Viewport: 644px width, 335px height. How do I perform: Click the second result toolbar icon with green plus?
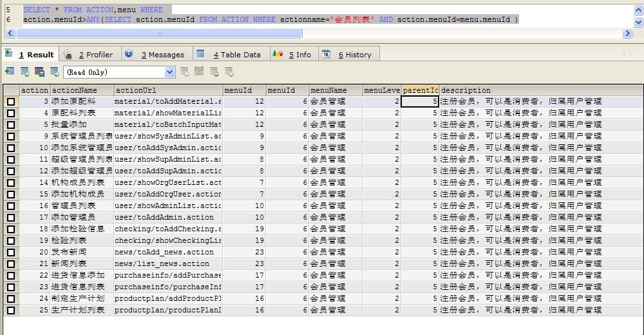24,72
